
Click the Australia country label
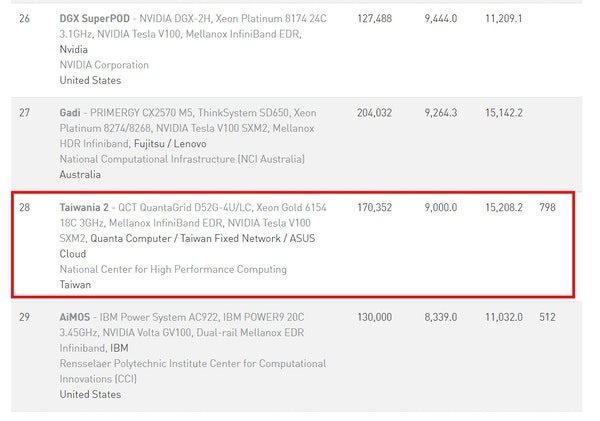point(80,175)
